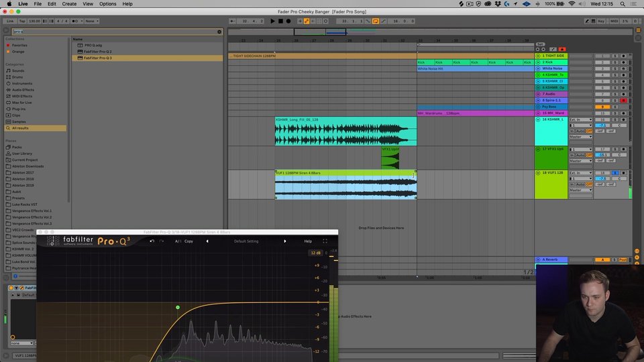Open MIDI Effects category in browser
The height and width of the screenshot is (362, 644).
tap(21, 96)
